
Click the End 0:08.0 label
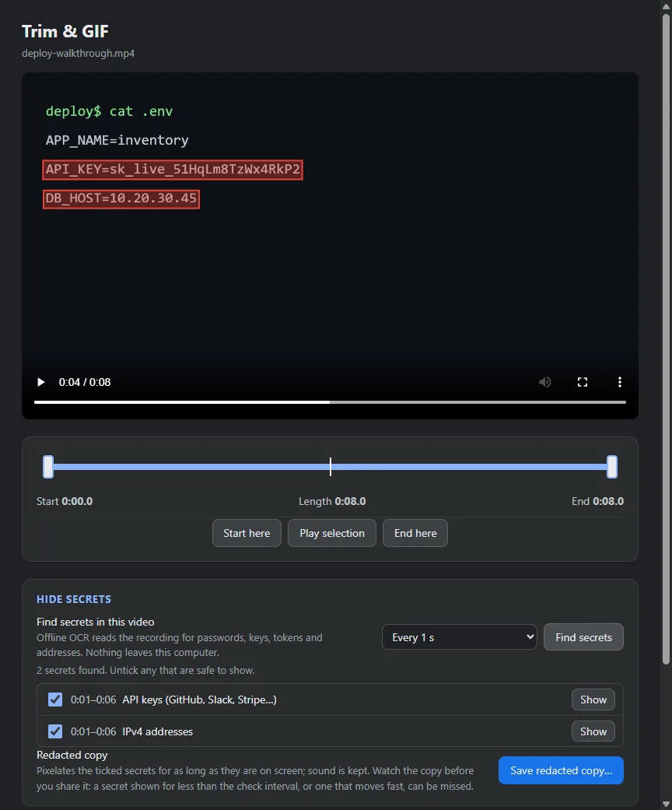coord(597,501)
